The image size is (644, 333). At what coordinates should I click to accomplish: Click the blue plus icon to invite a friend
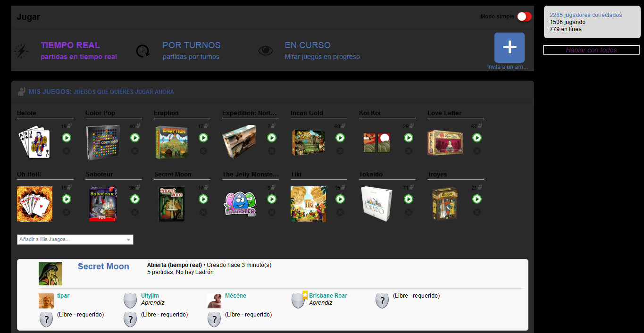(509, 48)
